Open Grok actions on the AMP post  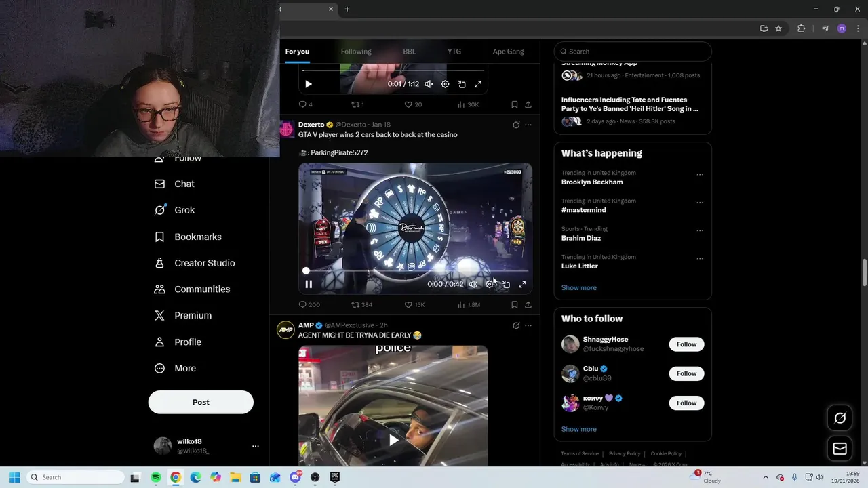point(516,325)
